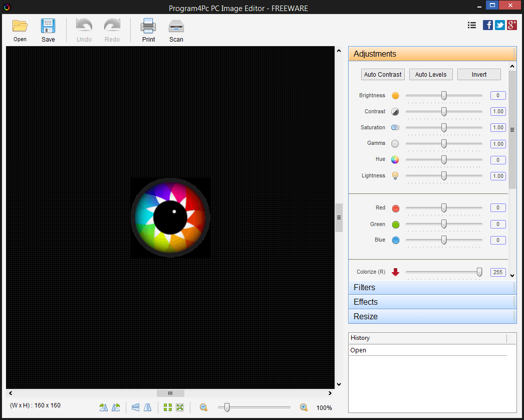Viewport: 524px width, 420px height.
Task: Click the Red channel slider handle
Action: point(444,208)
